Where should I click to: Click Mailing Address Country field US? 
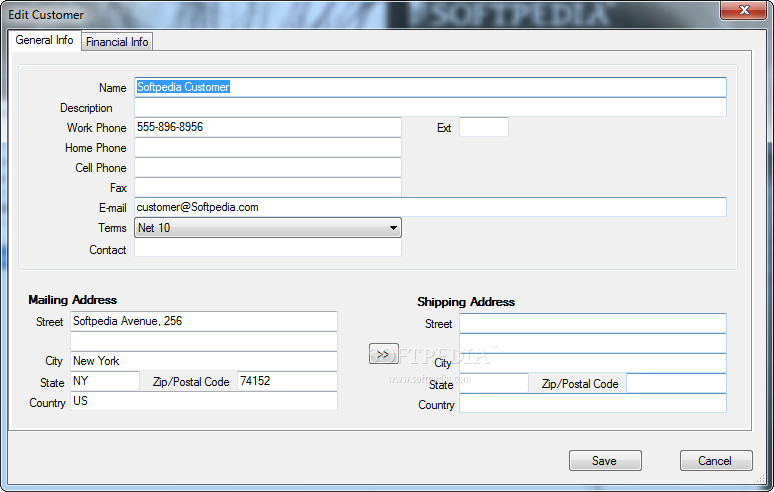[x=204, y=401]
